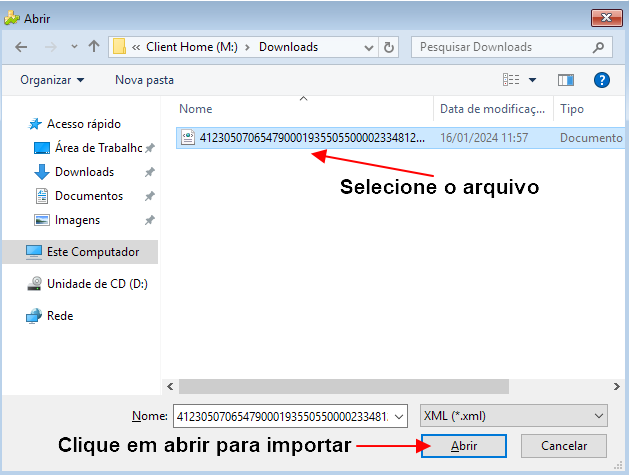Sort by Data de modificação column
The height and width of the screenshot is (475, 629).
pos(493,109)
